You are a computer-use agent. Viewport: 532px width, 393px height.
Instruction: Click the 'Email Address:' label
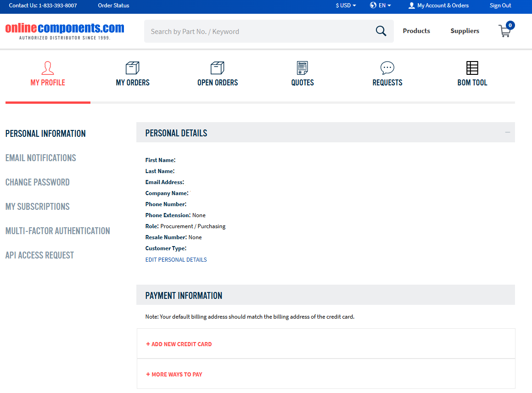(164, 182)
